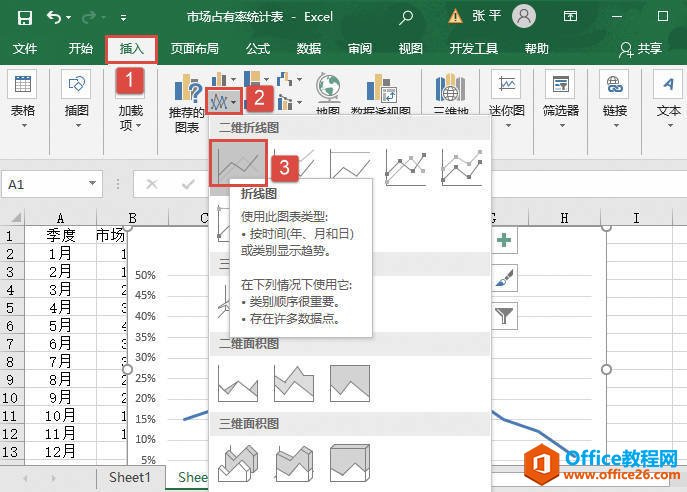This screenshot has height=492, width=687.
Task: Click the search magnifier icon
Action: (x=406, y=18)
